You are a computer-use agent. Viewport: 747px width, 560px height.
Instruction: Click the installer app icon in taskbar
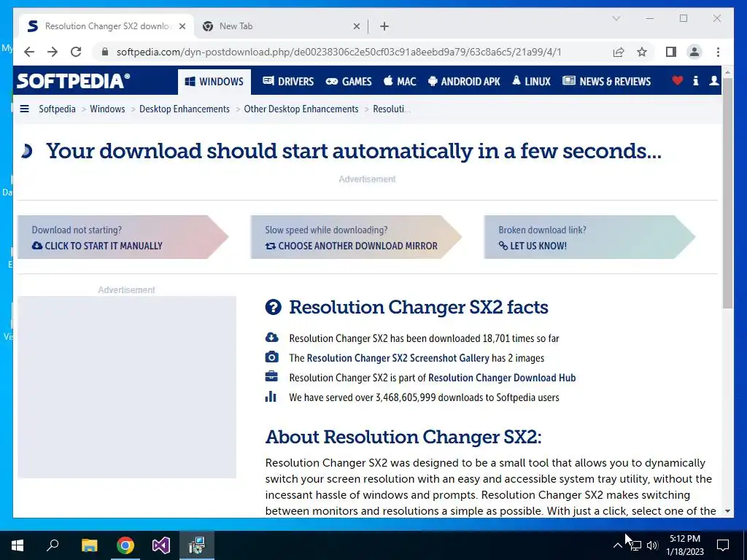[x=197, y=545]
